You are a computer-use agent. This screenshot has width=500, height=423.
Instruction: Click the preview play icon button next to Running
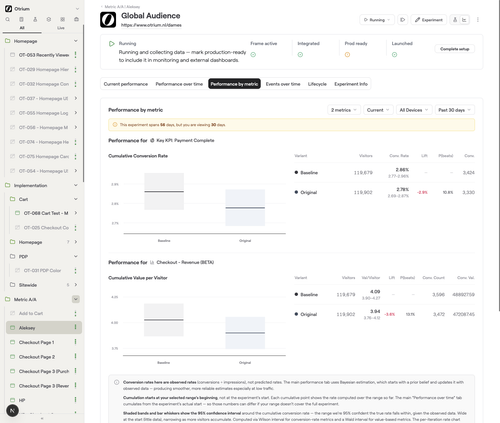pyautogui.click(x=402, y=20)
